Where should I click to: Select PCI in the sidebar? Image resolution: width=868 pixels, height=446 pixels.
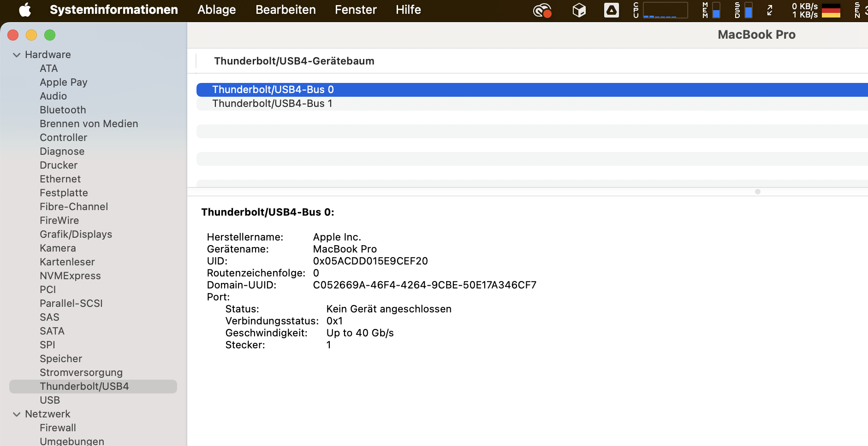point(48,289)
